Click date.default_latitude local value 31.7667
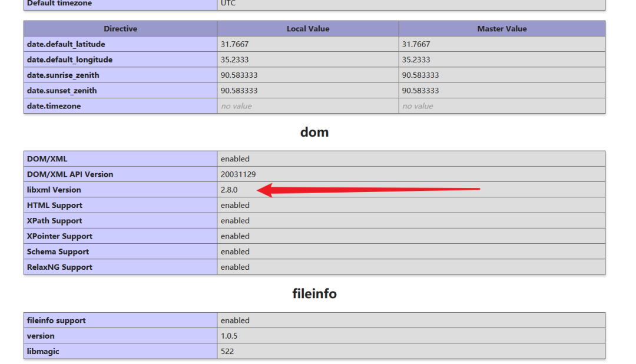The width and height of the screenshot is (636, 364). click(x=234, y=44)
